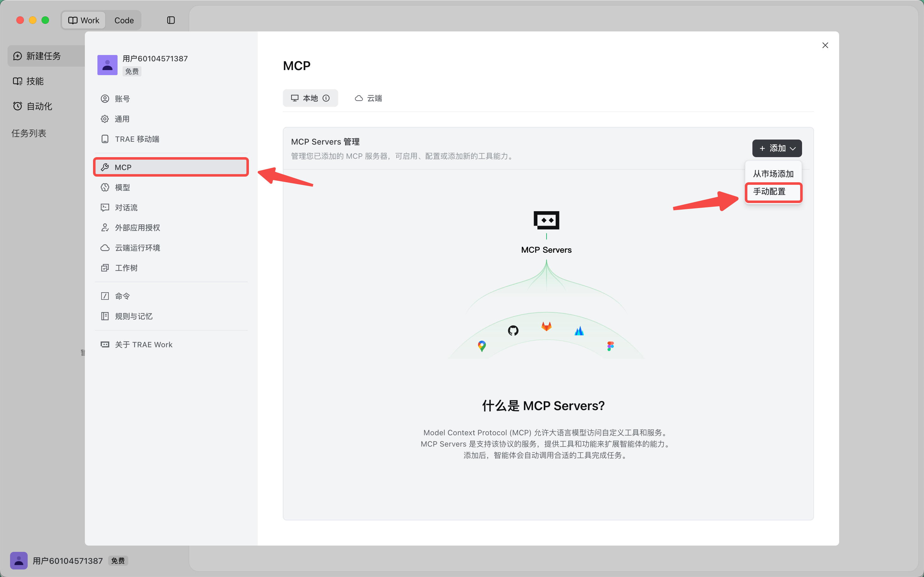The width and height of the screenshot is (924, 577).
Task: Open 命令 command settings
Action: pyautogui.click(x=171, y=296)
